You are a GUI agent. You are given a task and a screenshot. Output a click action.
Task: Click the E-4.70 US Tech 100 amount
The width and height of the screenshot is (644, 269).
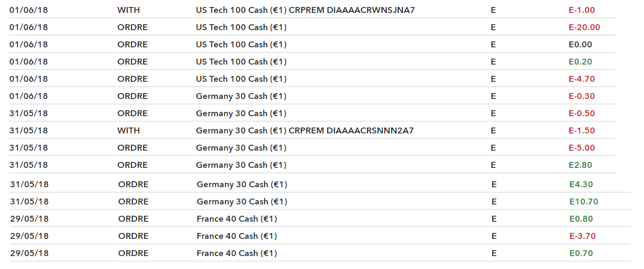[x=582, y=79]
